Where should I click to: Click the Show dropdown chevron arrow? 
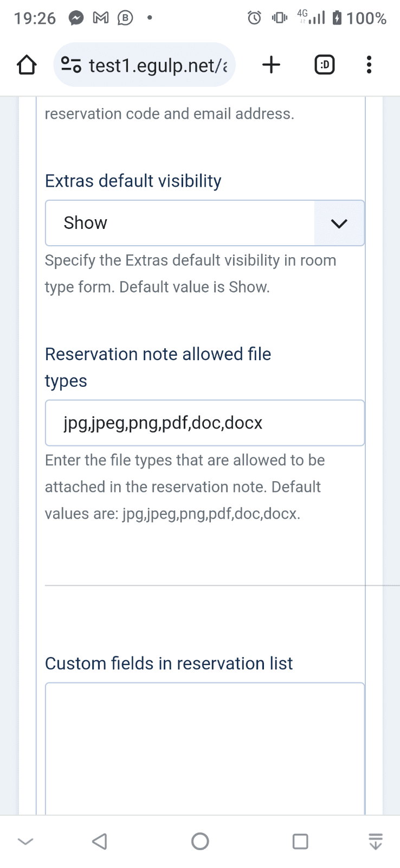[x=339, y=223]
